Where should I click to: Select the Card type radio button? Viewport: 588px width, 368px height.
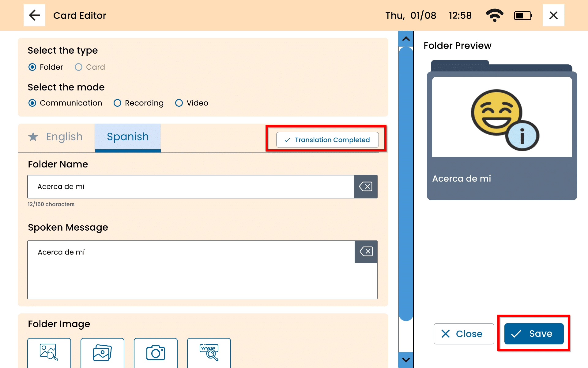[x=79, y=67]
